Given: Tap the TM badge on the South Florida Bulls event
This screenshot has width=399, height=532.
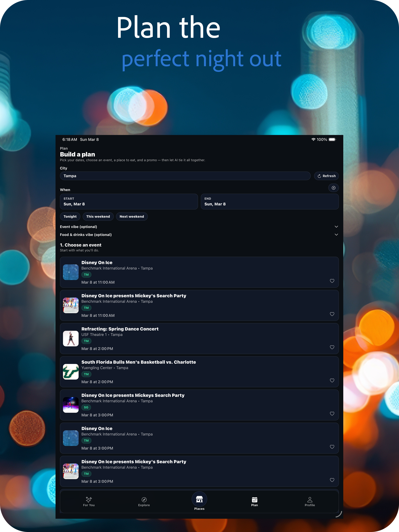Looking at the screenshot, I should [86, 374].
